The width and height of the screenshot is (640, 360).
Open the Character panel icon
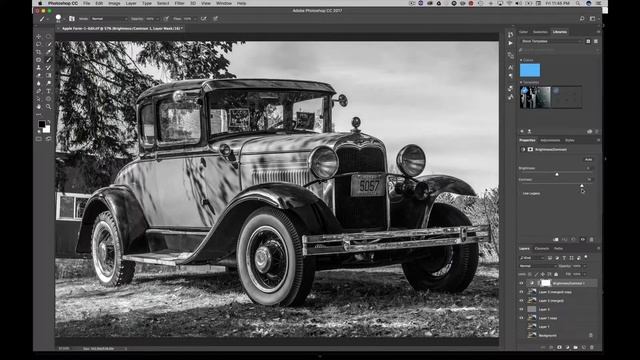coord(511,67)
